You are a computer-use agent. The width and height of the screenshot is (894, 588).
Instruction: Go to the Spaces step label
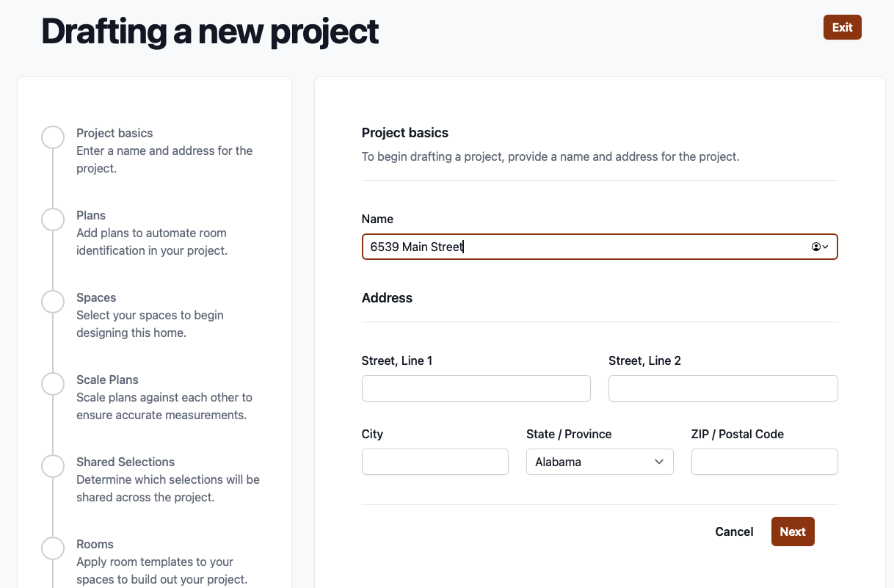pyautogui.click(x=96, y=297)
